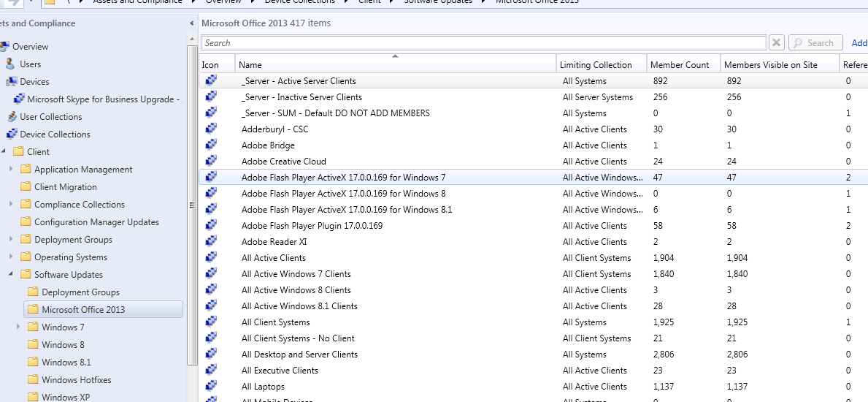Sort by Members Visible on Site column
Screen dimensions: 868x402
[780, 64]
